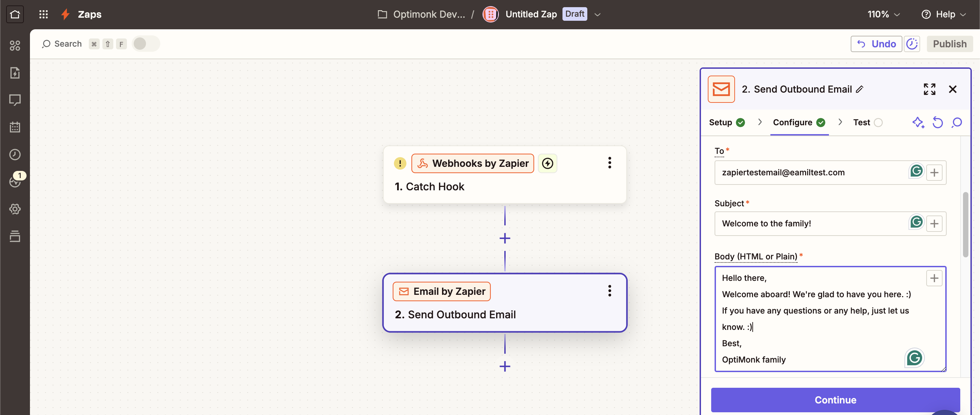Insert data plus button in To field
This screenshot has height=415, width=980.
(934, 173)
